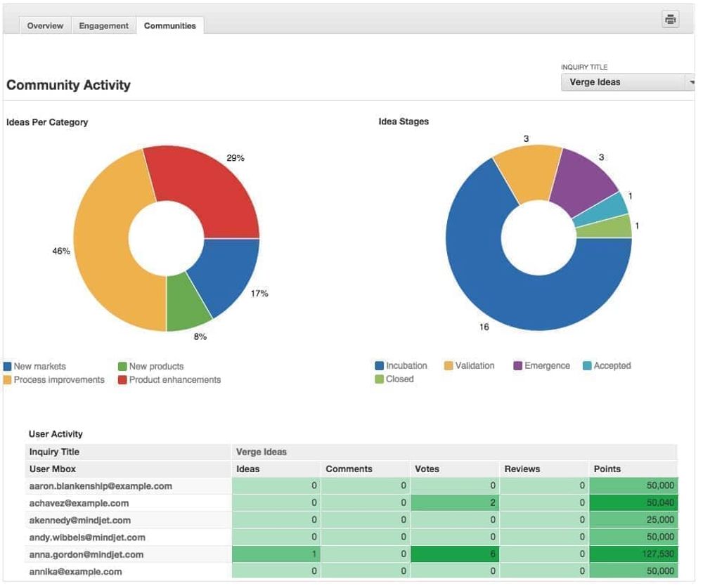Click the Closed legend swatch
Screen dimensions: 703x588
coord(380,379)
